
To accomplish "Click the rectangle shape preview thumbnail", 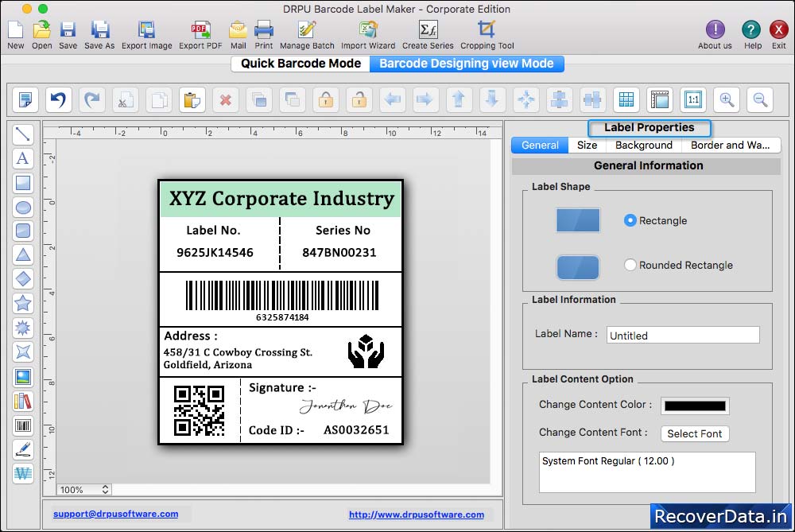I will click(578, 220).
